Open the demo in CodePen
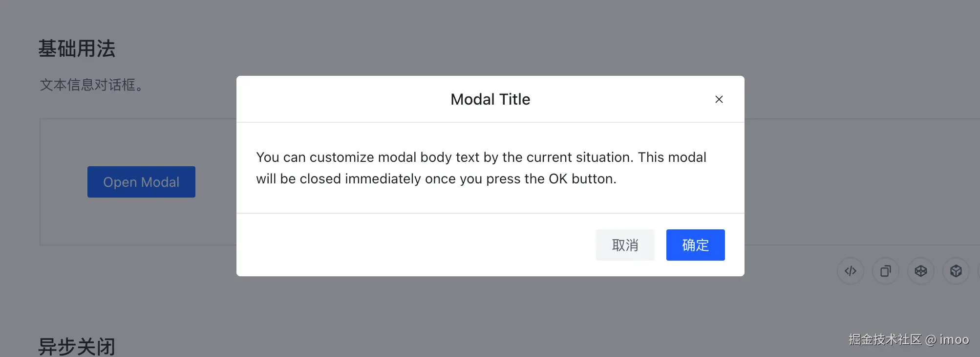This screenshot has width=980, height=357. point(921,271)
